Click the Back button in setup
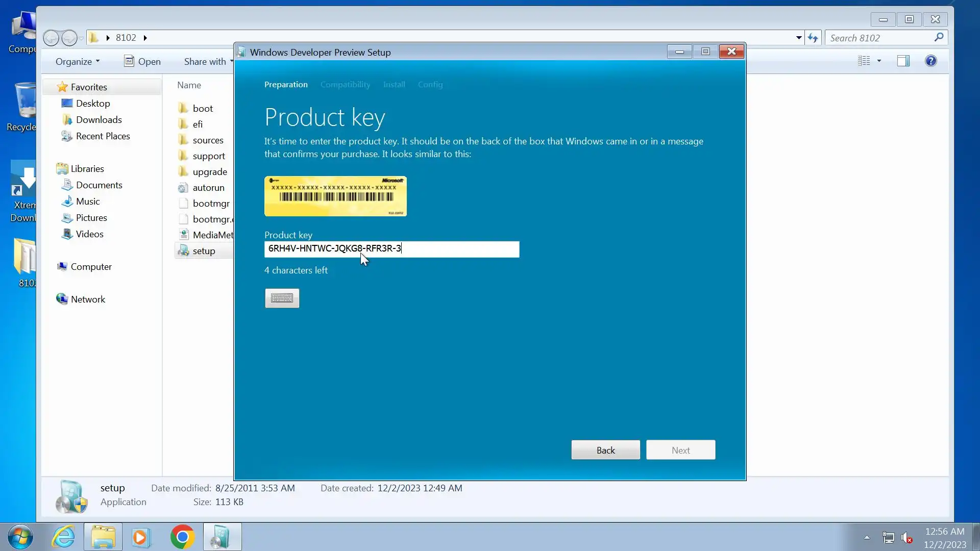Image resolution: width=980 pixels, height=551 pixels. point(605,450)
